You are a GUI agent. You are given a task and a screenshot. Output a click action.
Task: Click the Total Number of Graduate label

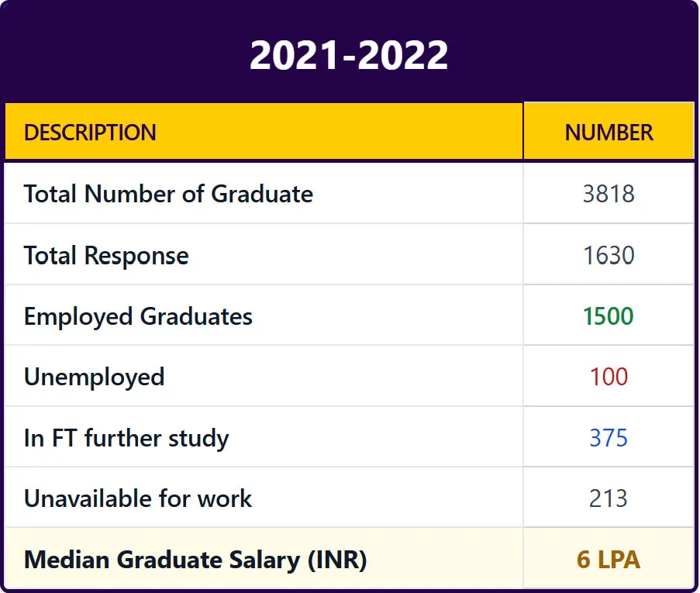[x=168, y=194]
